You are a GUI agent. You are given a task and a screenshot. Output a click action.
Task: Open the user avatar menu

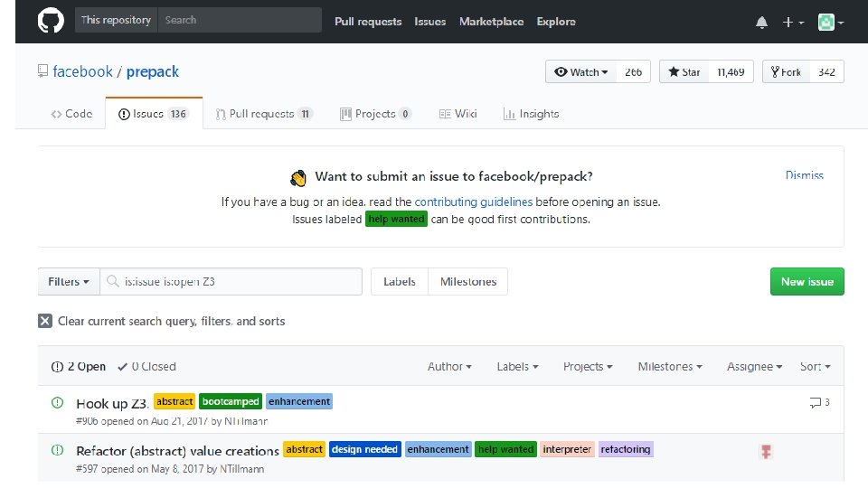pos(830,22)
